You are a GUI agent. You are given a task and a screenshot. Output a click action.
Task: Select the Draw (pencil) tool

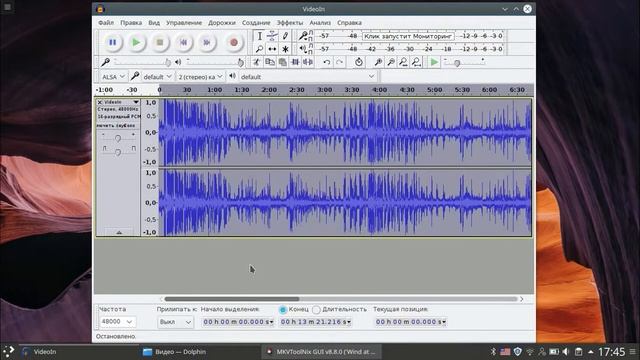point(285,36)
